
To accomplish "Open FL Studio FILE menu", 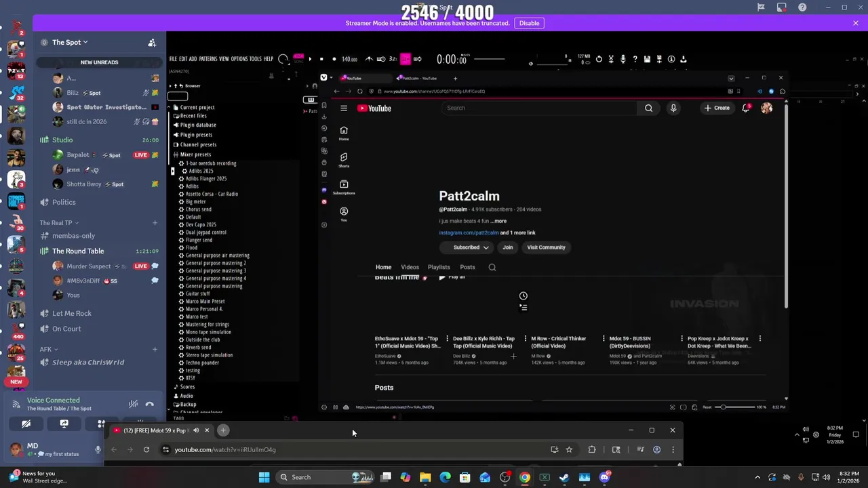I will (x=173, y=59).
